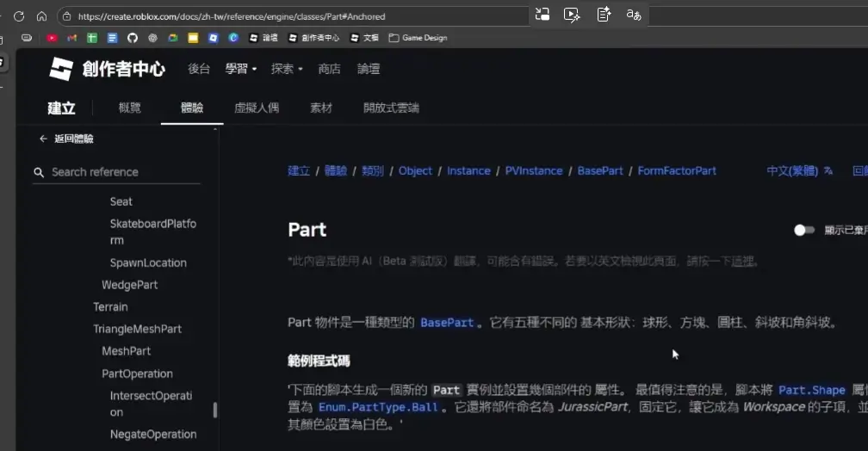Screen dimensions: 868x451
Task: Expand the 探索 dropdown menu
Action: tap(287, 69)
